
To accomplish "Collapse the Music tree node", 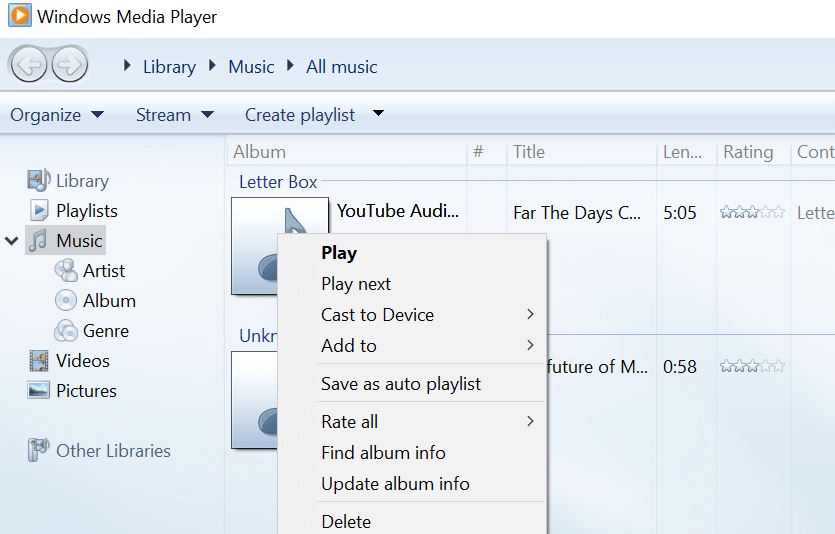I will click(x=12, y=241).
